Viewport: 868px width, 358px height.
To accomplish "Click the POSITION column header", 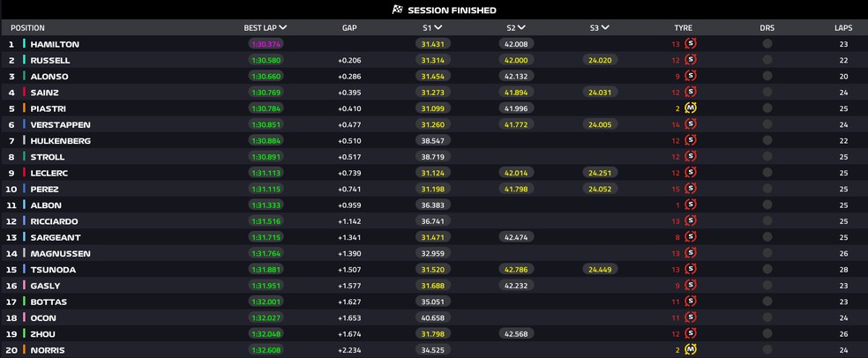I will [27, 27].
